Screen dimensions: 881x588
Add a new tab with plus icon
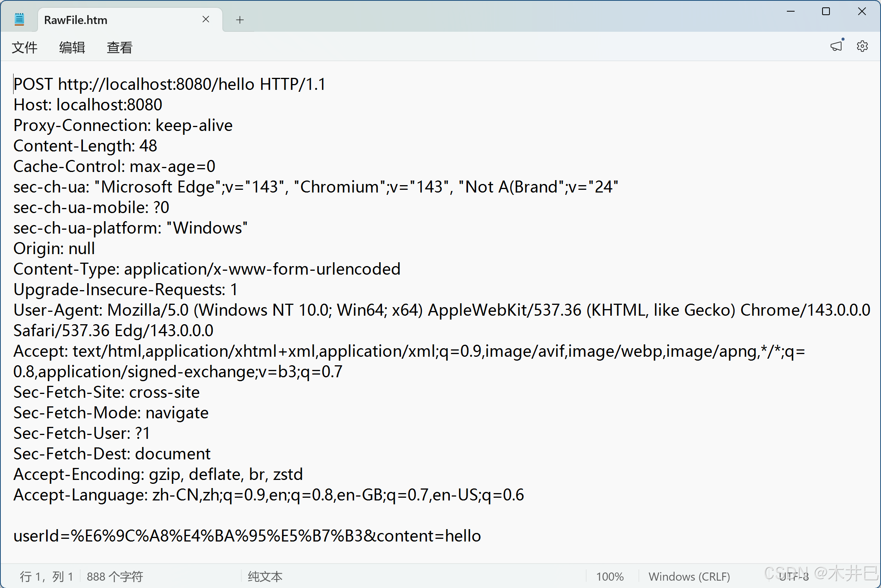pos(240,20)
